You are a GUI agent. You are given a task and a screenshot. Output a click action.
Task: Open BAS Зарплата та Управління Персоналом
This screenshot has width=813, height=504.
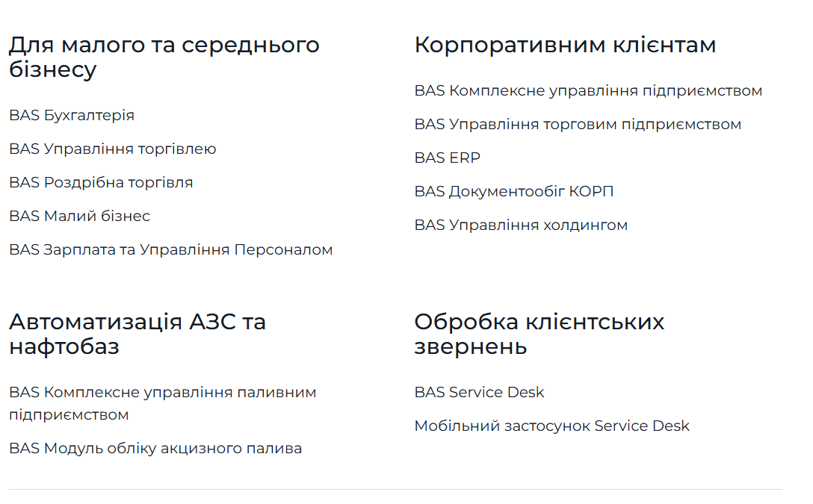171,249
